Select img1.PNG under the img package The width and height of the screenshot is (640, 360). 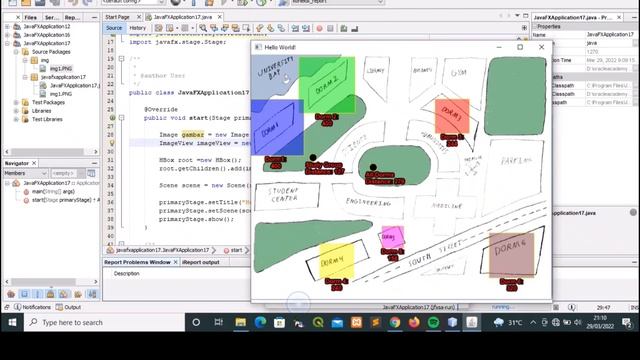[x=61, y=69]
